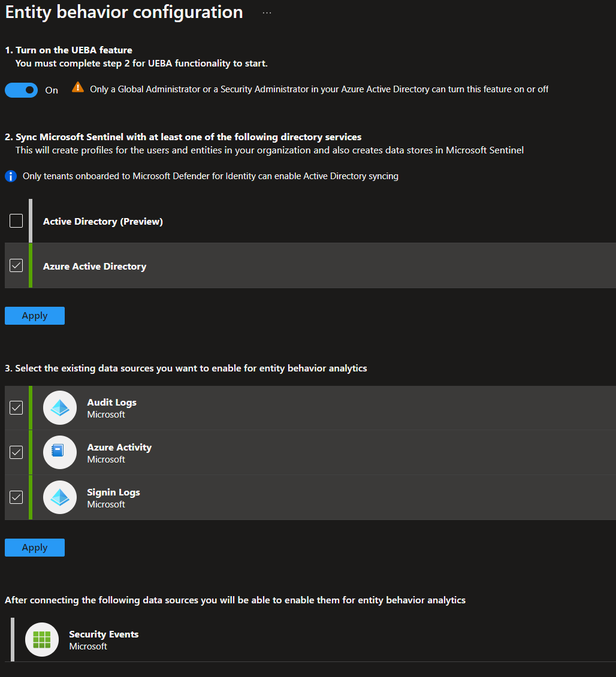Click the Azure Activity blue notebook icon

pos(59,452)
